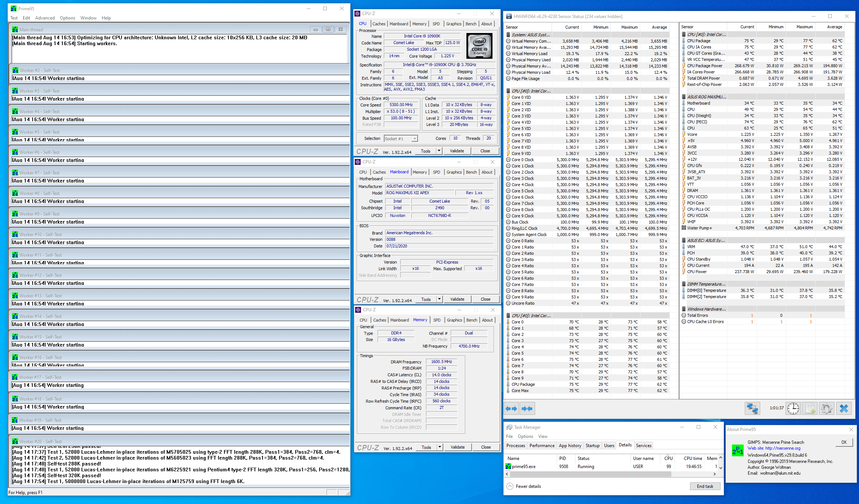Open SPD tab in CPU-Z memory window
Viewport: 859px width, 504px height.
[x=437, y=320]
